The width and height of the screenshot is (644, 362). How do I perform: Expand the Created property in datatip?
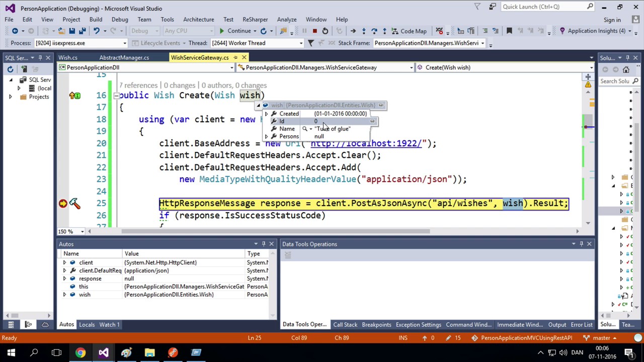coord(267,114)
